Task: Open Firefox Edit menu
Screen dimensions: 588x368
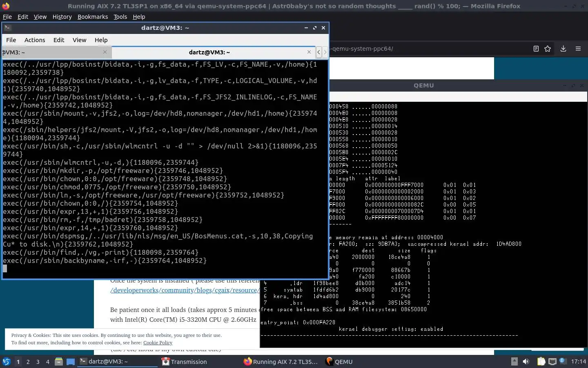Action: (23, 17)
